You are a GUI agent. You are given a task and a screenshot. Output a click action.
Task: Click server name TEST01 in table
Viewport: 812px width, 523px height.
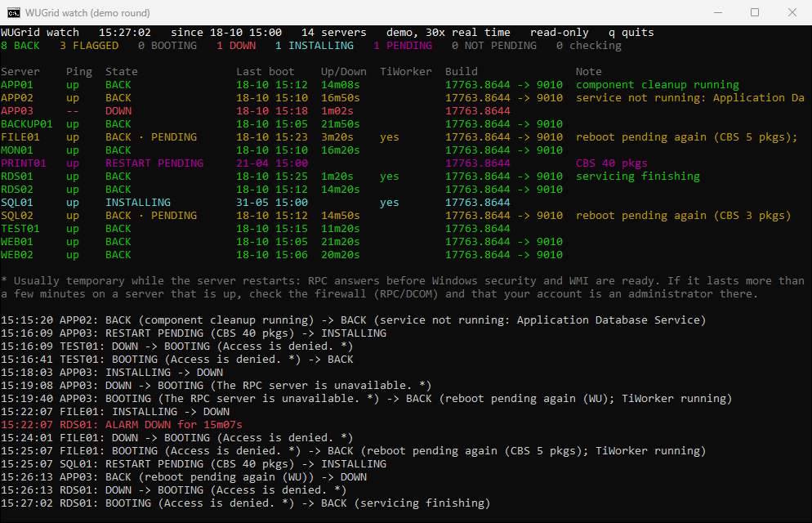pos(20,229)
